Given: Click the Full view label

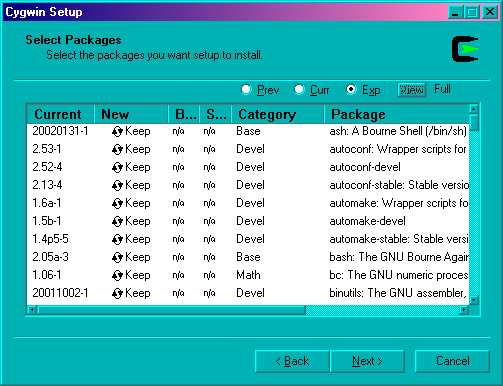Looking at the screenshot, I should (442, 89).
